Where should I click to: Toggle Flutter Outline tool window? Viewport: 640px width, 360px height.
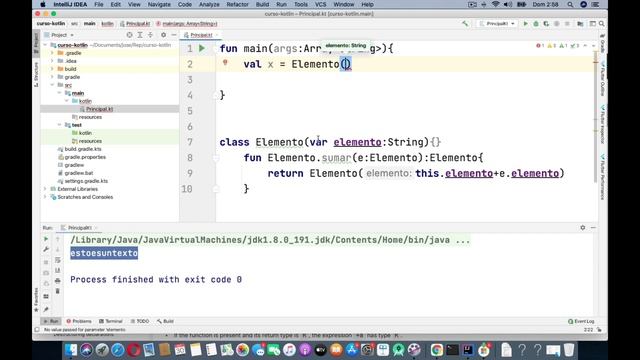(602, 79)
